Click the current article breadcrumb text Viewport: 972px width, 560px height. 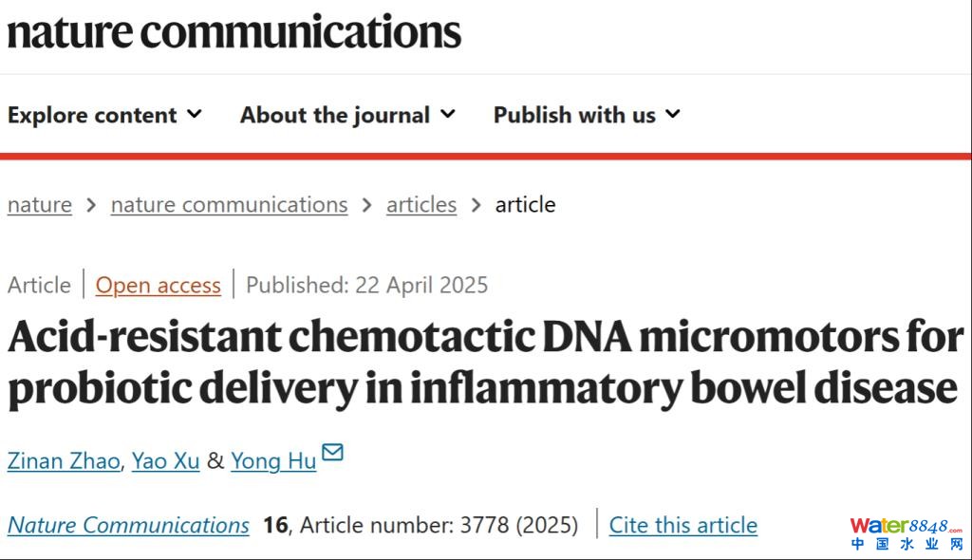tap(525, 205)
